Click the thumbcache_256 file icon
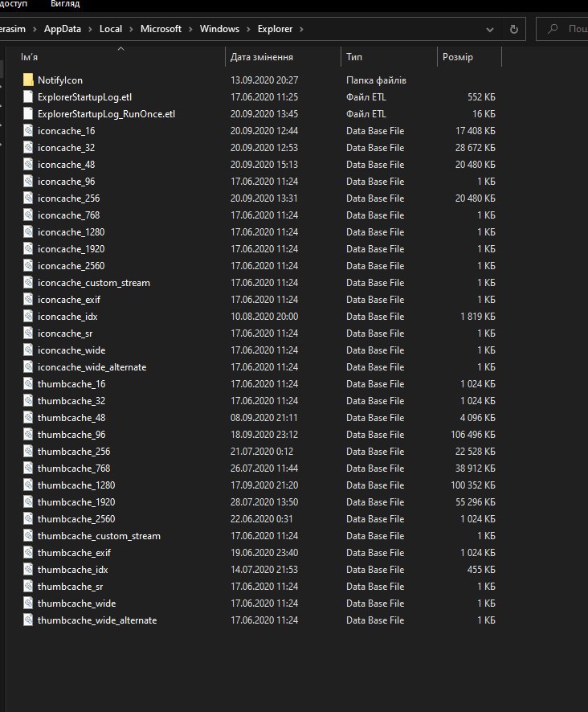Viewport: 588px width, 712px height. (x=28, y=452)
